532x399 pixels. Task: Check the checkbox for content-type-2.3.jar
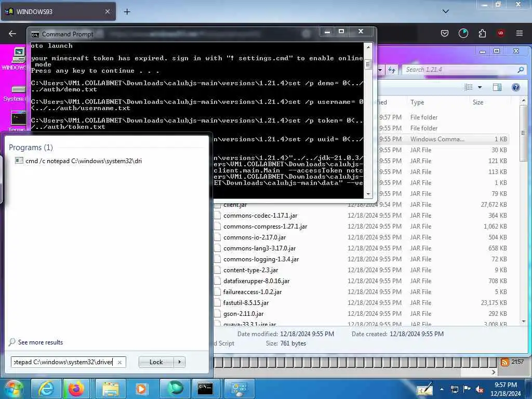coord(217,270)
